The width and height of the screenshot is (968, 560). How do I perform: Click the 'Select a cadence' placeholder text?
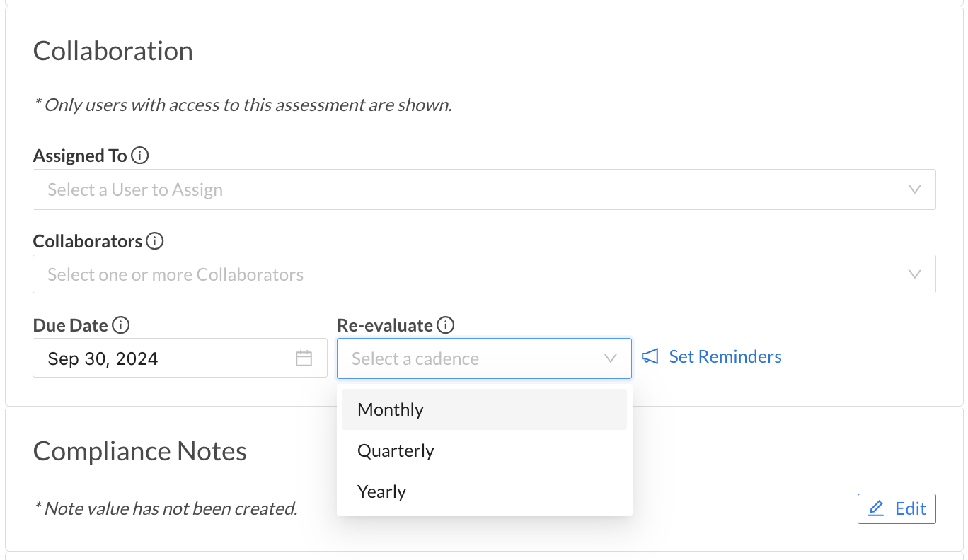(415, 358)
